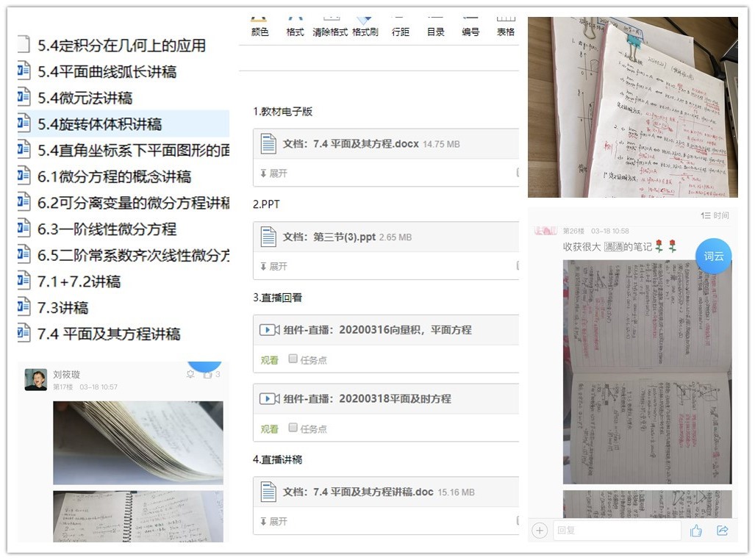The image size is (755, 560).
Task: Click the video icon for 20200316向量积 live stream
Action: tap(269, 330)
